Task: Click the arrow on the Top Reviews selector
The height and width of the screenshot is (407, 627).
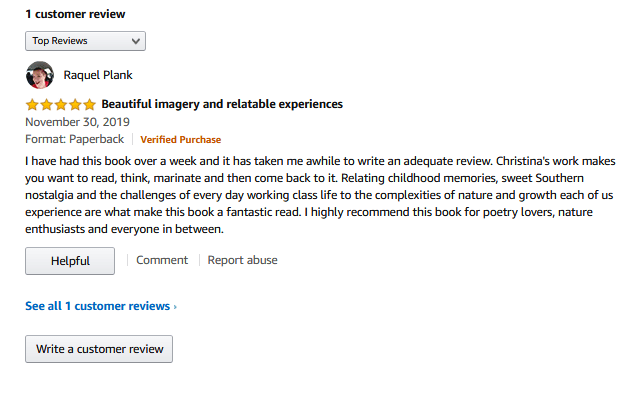Action: (135, 41)
